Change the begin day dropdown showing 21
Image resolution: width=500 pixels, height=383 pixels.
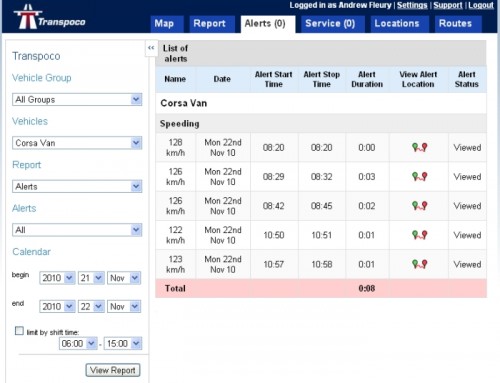click(x=91, y=278)
